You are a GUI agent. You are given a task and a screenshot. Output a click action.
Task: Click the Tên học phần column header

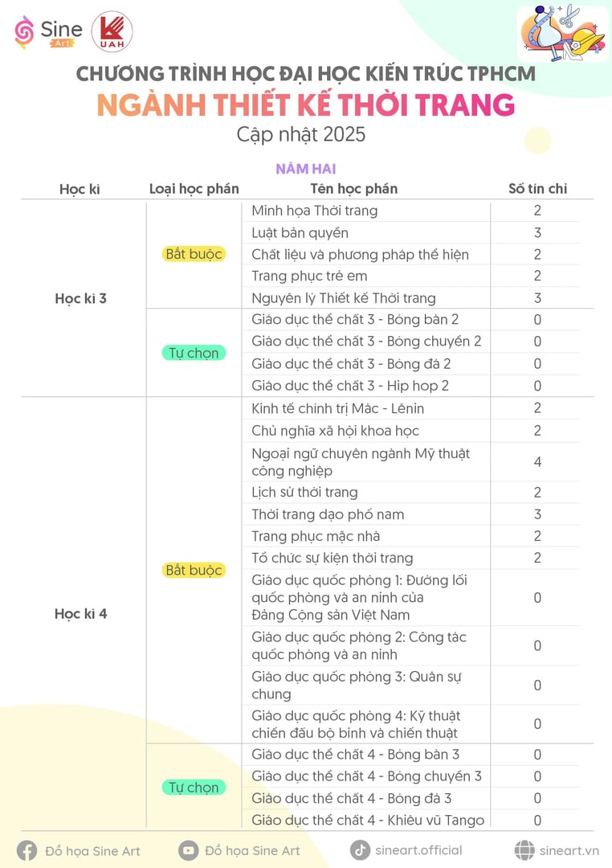353,189
